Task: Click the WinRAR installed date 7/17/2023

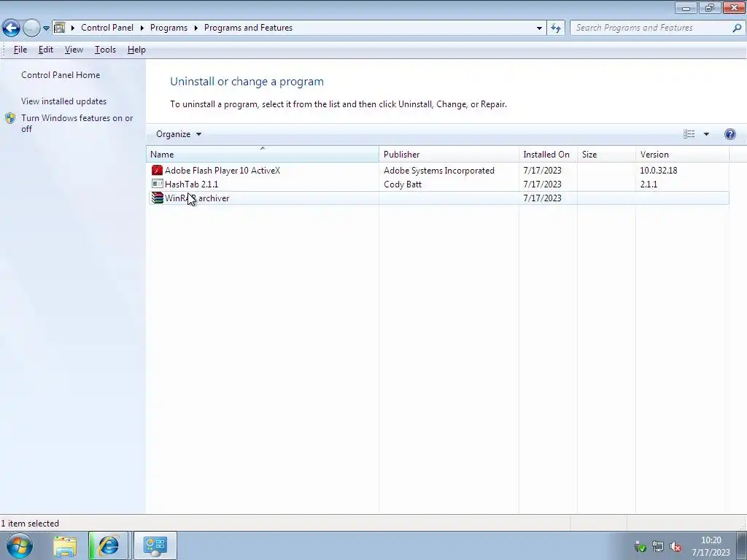Action: click(542, 198)
